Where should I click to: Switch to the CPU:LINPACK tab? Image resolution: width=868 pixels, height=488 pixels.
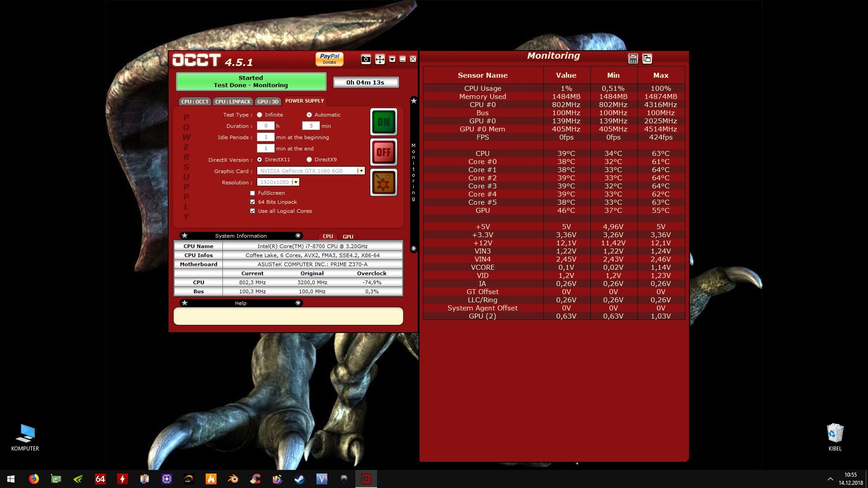coord(233,102)
